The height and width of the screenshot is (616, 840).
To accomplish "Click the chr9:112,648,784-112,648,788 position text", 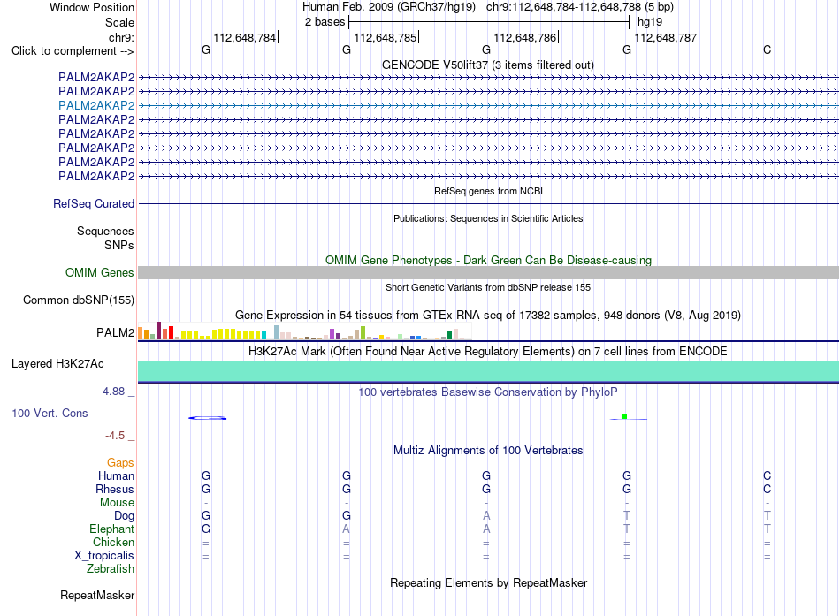I will pos(580,7).
